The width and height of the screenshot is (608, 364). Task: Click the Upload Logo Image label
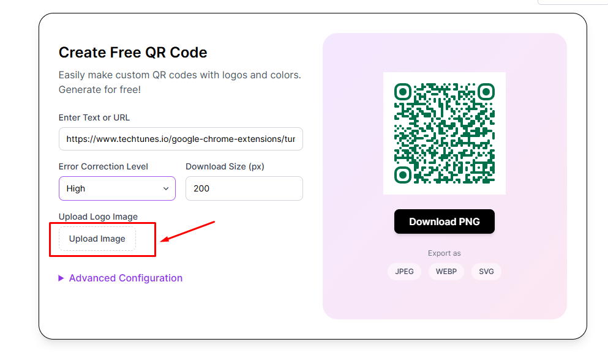[98, 217]
